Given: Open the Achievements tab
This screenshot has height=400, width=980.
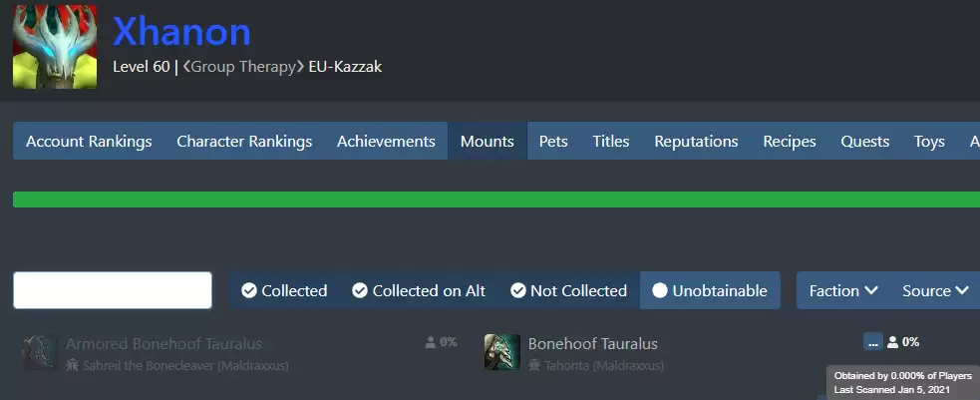Looking at the screenshot, I should pos(386,141).
